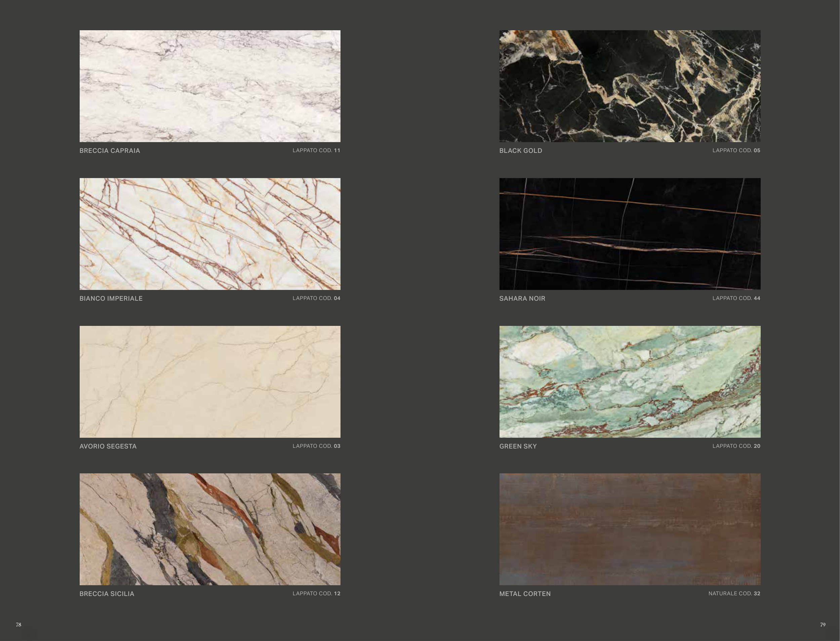840x641 pixels.
Task: Open the Breccia Sicilia slab image
Action: click(x=210, y=529)
